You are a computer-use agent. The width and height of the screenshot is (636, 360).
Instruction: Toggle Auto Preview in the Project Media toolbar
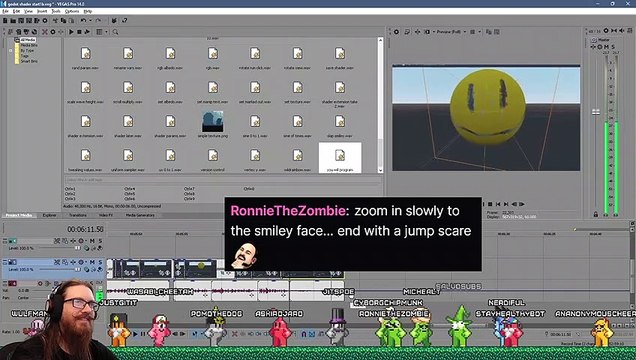[87, 32]
